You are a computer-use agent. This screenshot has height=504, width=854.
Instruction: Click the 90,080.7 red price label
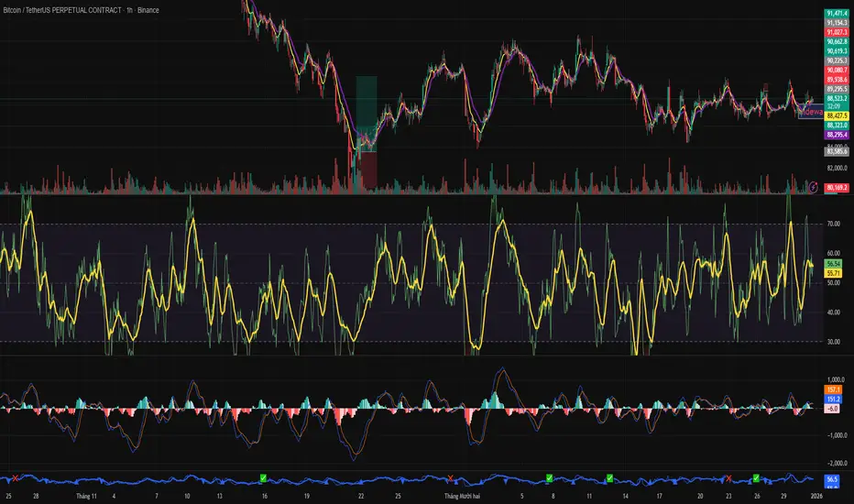pyautogui.click(x=837, y=70)
